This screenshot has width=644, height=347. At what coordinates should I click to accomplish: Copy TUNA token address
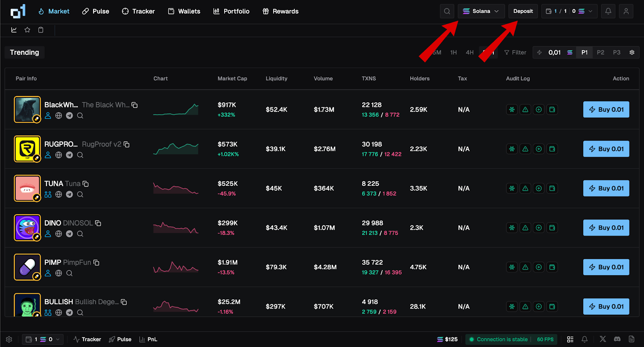pyautogui.click(x=86, y=184)
